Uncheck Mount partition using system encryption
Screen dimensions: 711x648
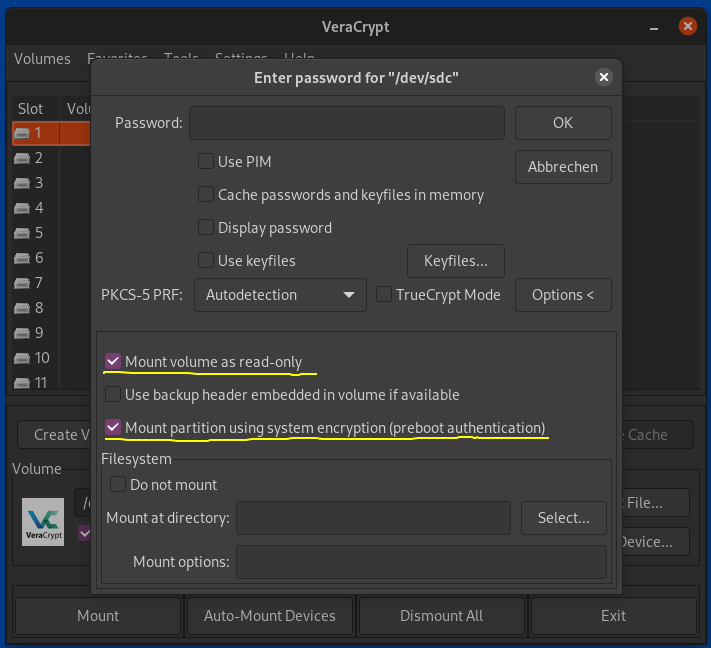point(113,428)
